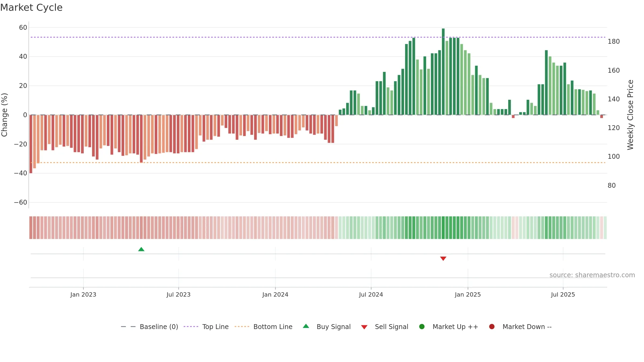
Task: Click the Jul 2024 axis label
Action: pos(371,295)
